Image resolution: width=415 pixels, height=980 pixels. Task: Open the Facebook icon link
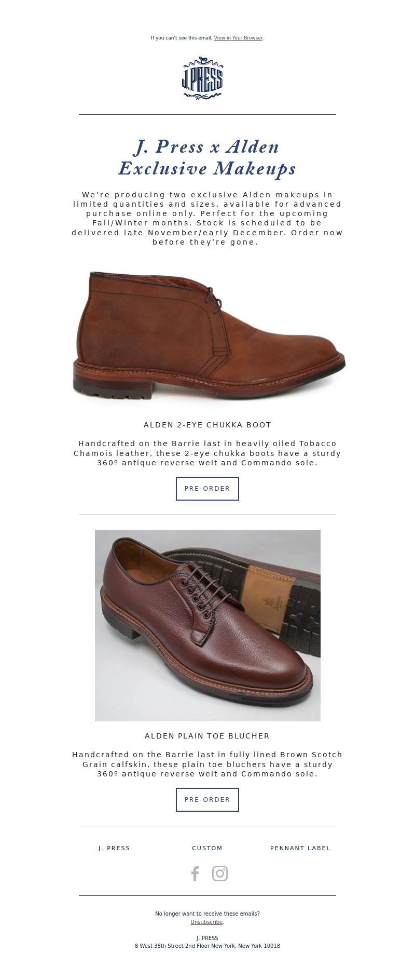195,874
